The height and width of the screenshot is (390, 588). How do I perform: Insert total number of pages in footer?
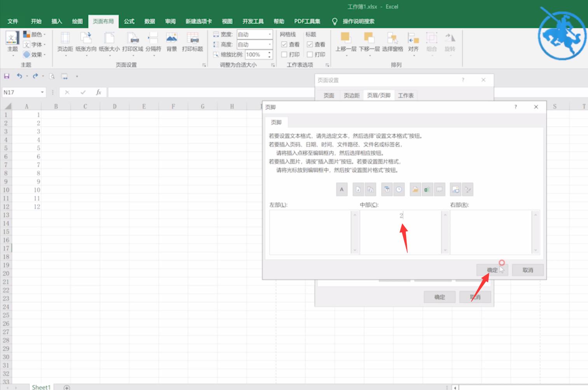pyautogui.click(x=371, y=190)
